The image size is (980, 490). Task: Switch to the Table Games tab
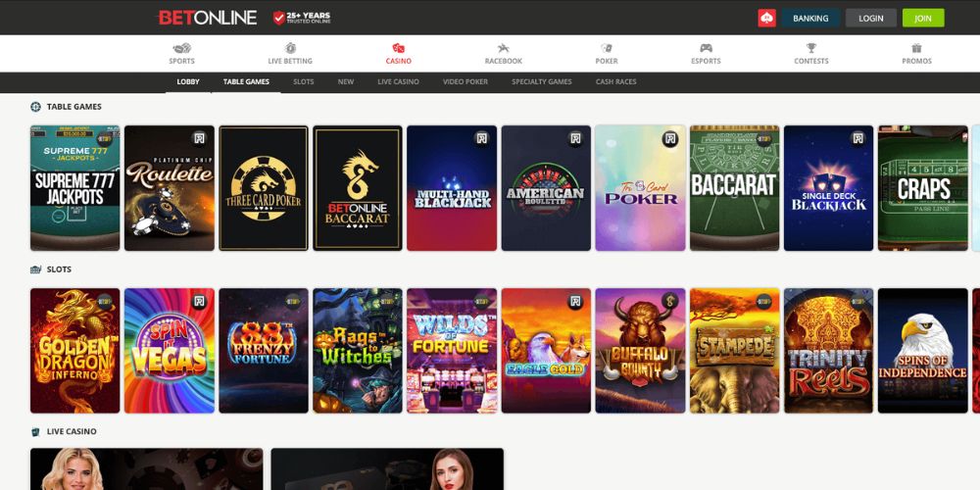(246, 82)
